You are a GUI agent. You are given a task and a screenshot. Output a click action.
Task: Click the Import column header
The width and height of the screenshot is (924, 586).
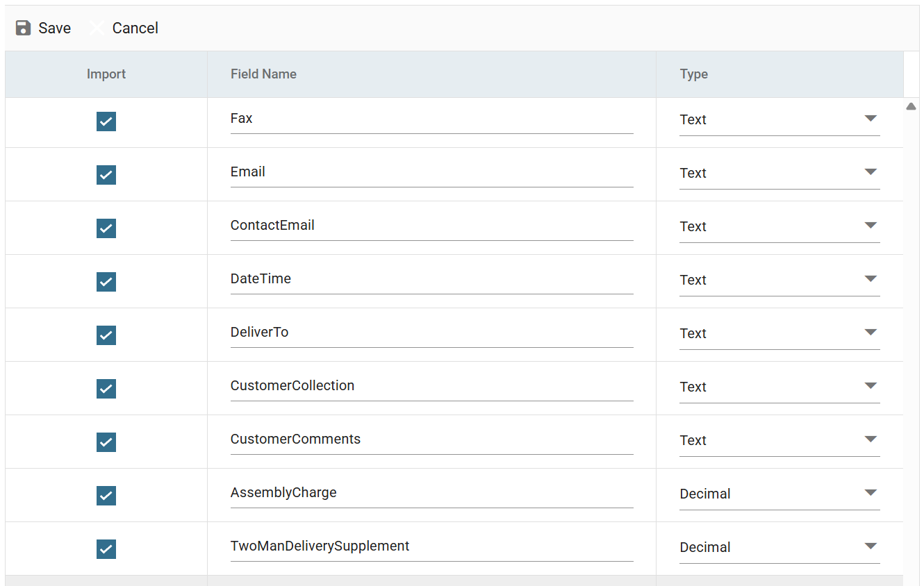tap(106, 74)
